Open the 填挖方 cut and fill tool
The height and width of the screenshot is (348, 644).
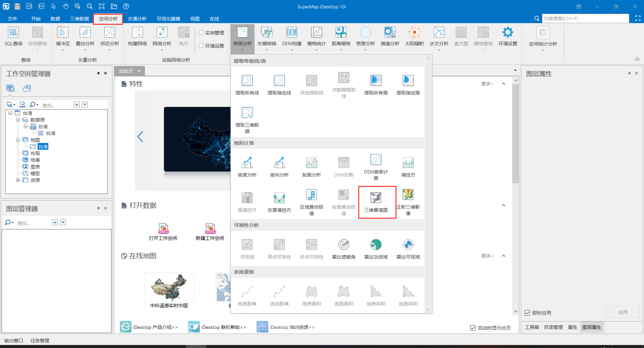pos(408,167)
